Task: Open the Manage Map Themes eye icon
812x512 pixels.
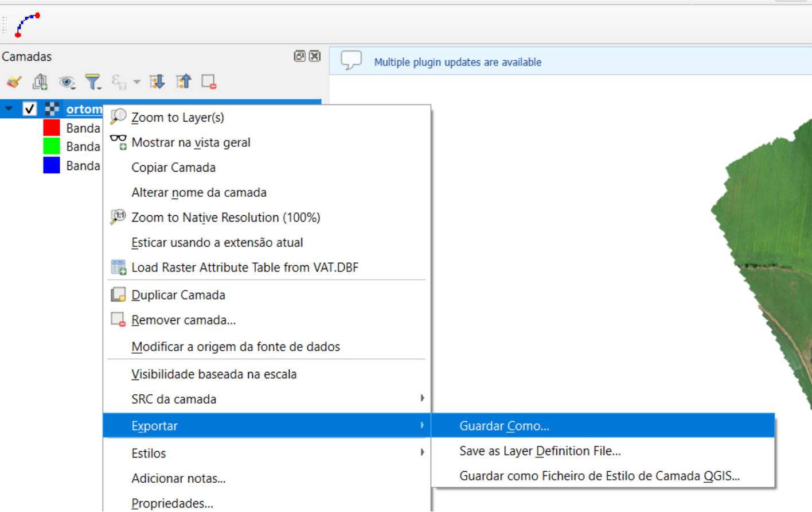Action: click(x=67, y=82)
